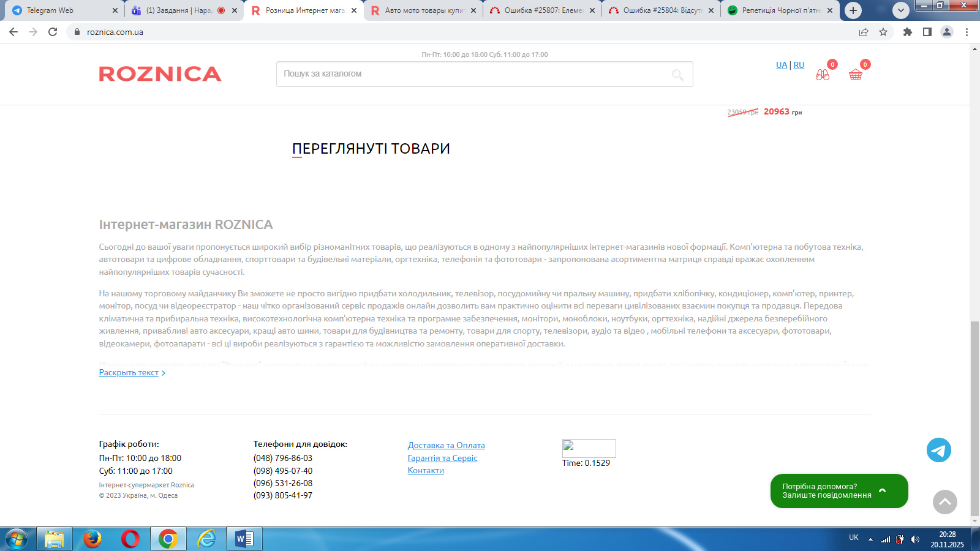
Task: Expand the Потрібна допомога chat widget
Action: [x=839, y=491]
